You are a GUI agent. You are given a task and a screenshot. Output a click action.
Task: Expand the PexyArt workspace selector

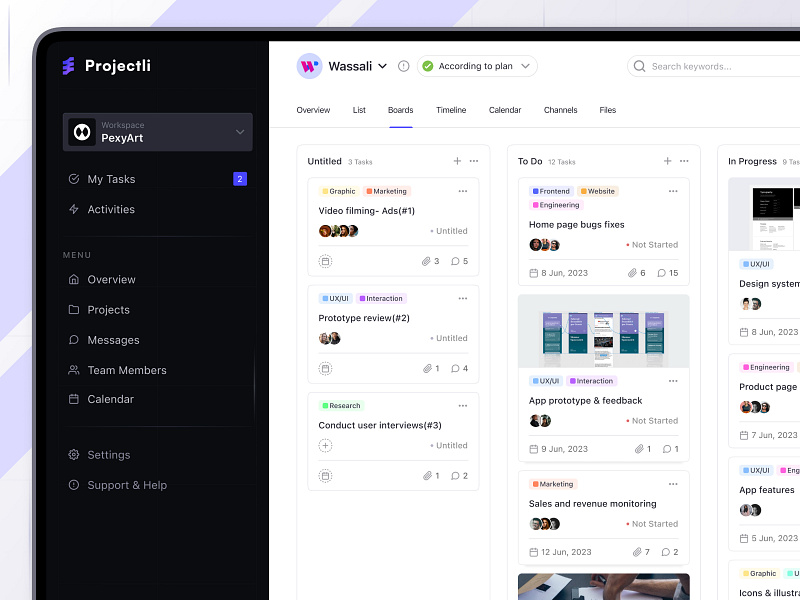pyautogui.click(x=239, y=131)
